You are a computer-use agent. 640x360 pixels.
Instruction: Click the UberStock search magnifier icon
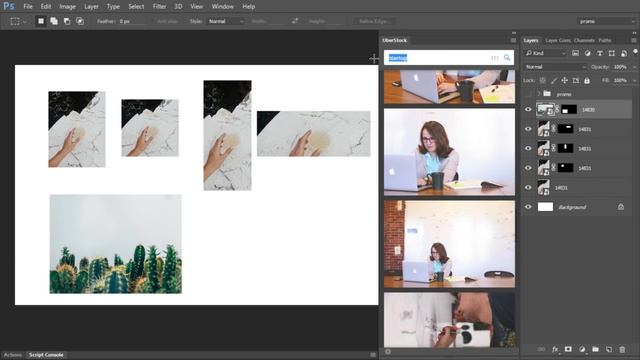click(x=507, y=58)
